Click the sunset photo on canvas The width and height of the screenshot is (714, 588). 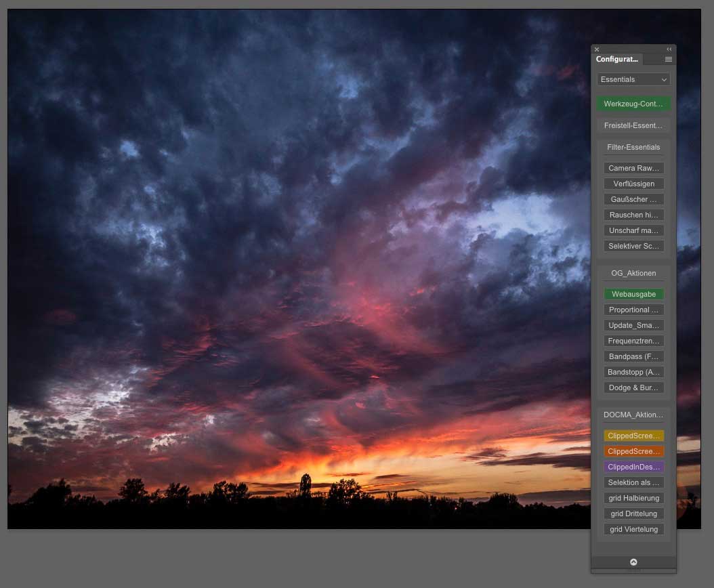[298, 271]
